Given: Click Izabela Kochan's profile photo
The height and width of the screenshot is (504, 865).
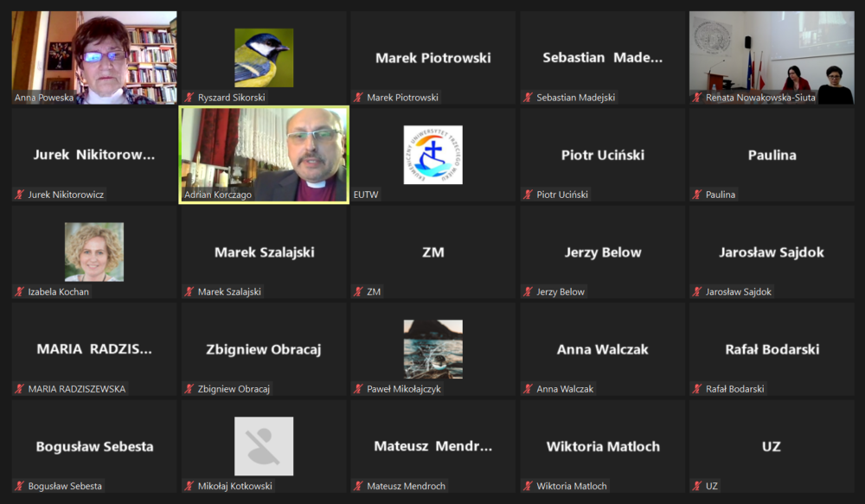Looking at the screenshot, I should pos(94,252).
